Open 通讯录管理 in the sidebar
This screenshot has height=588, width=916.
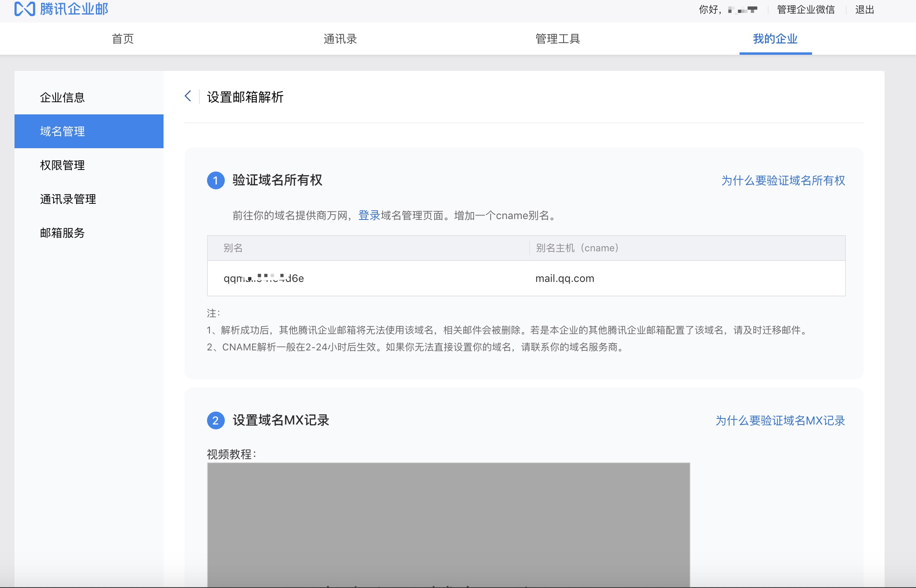click(x=67, y=199)
